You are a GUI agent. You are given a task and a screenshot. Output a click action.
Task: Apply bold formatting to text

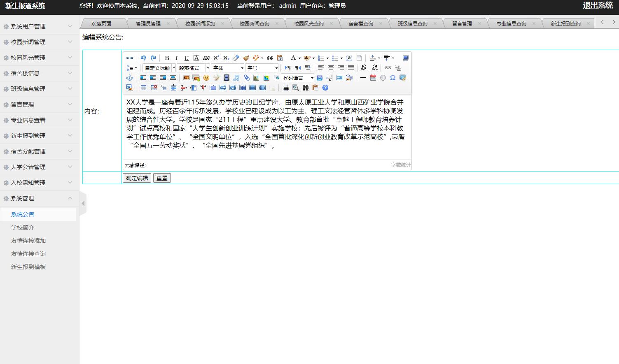click(167, 58)
